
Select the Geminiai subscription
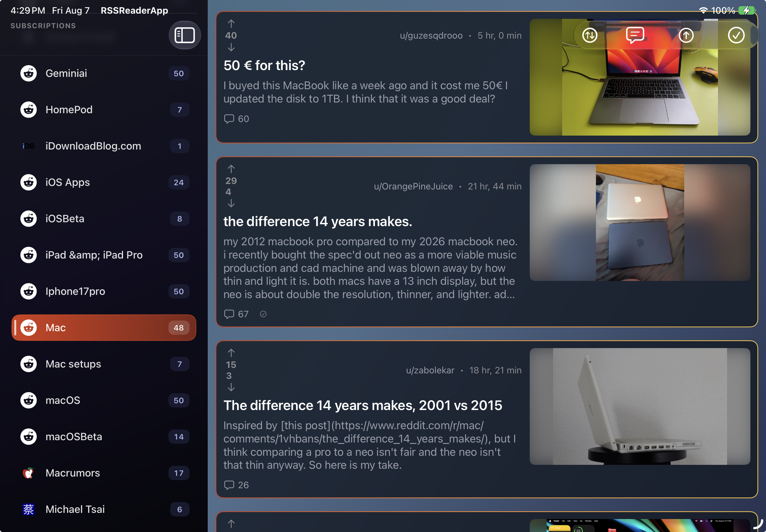coord(104,73)
